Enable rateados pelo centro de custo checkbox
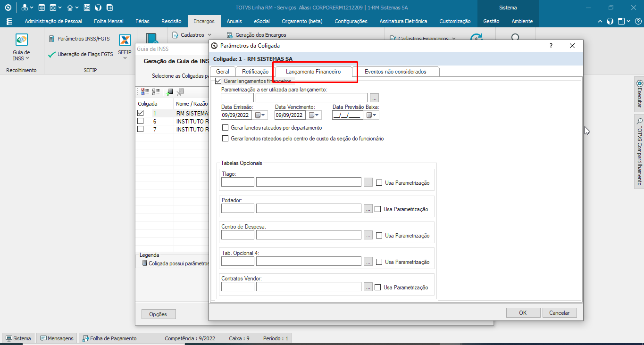Screen dimensions: 644x345 (x=225, y=139)
